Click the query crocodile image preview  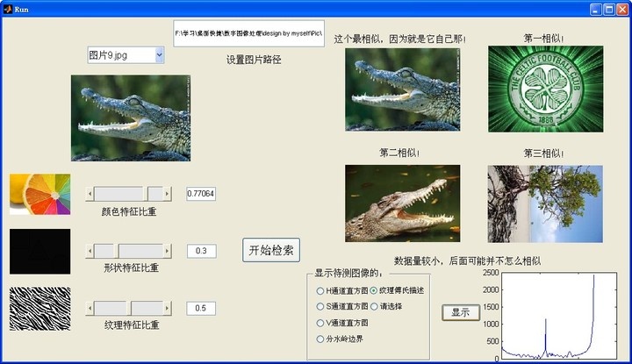tap(131, 118)
